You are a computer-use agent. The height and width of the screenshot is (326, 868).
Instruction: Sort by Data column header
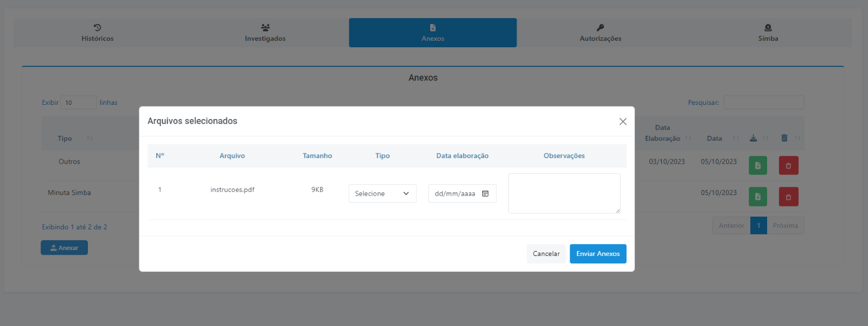pos(714,139)
